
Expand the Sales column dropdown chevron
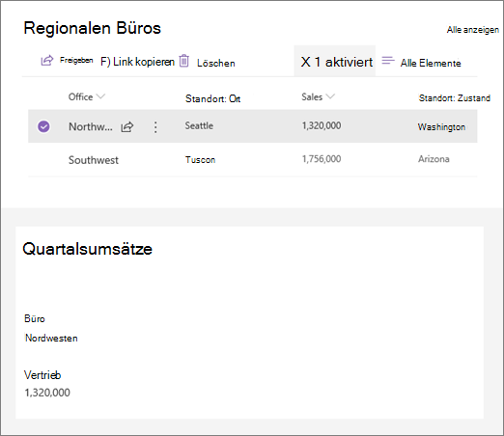coord(330,96)
